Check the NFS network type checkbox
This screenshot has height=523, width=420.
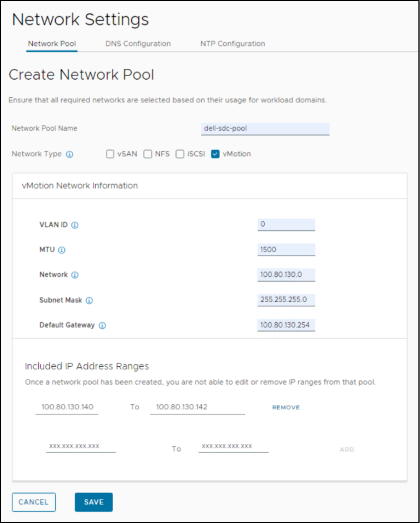coord(148,154)
